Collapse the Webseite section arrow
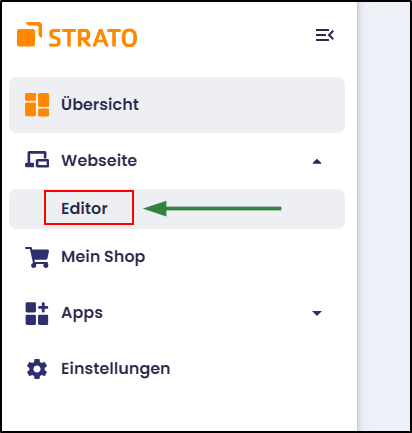412x433 pixels. point(317,162)
